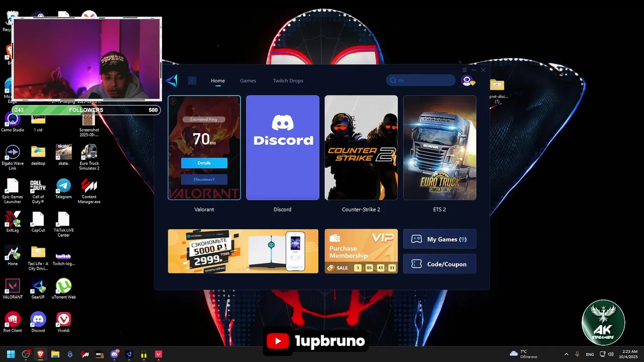Click the ENG language indicator
The height and width of the screenshot is (362, 644).
590,354
